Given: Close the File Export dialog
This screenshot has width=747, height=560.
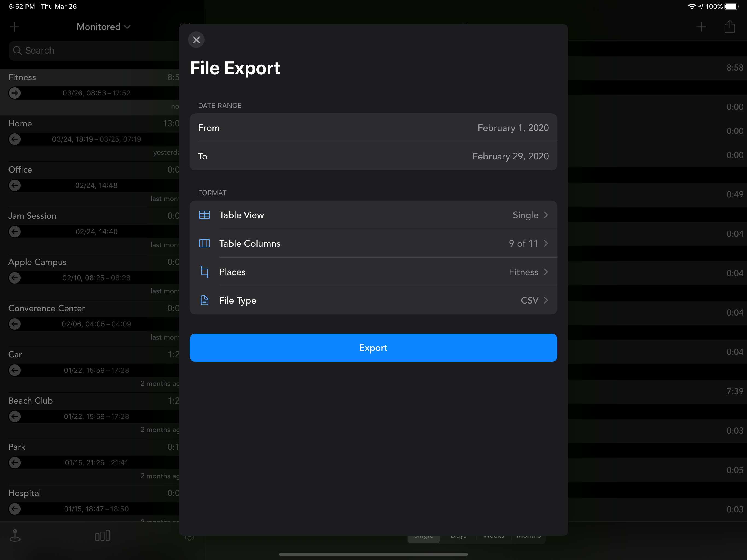Looking at the screenshot, I should [196, 40].
